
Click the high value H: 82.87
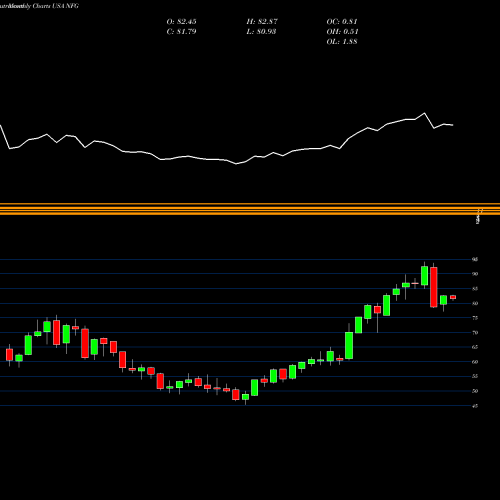coord(262,22)
